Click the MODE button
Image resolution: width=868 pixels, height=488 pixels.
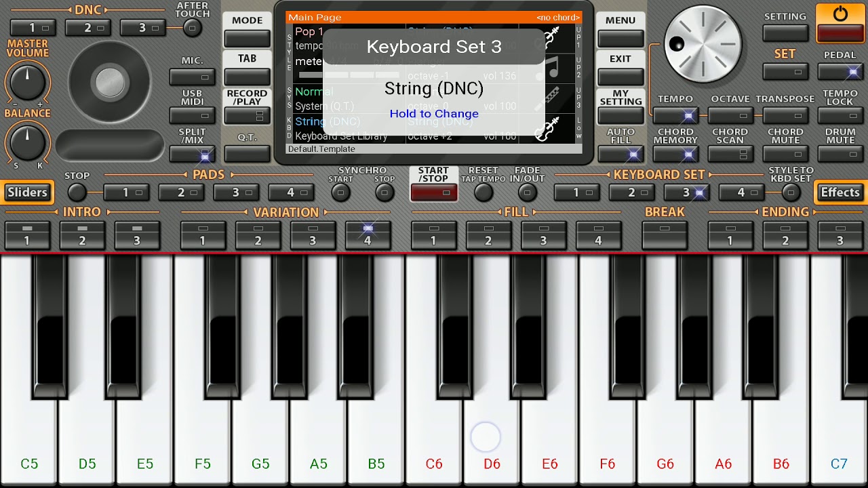(247, 39)
